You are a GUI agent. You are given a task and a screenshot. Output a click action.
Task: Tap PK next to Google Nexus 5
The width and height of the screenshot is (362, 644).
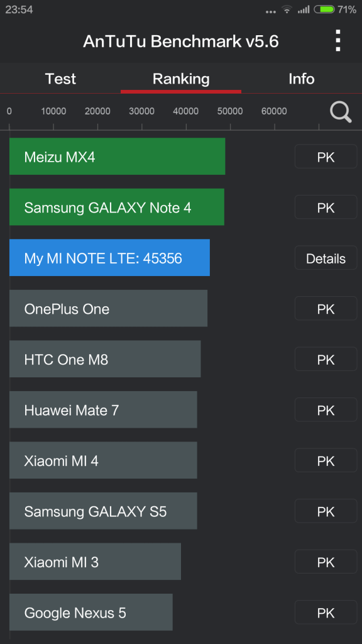coord(326,613)
